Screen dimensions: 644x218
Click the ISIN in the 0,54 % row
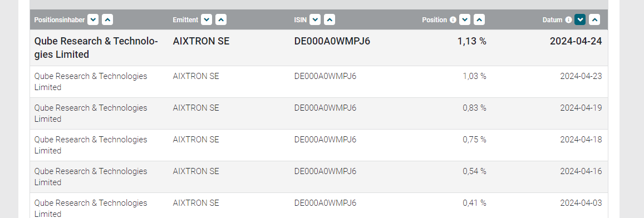click(325, 171)
